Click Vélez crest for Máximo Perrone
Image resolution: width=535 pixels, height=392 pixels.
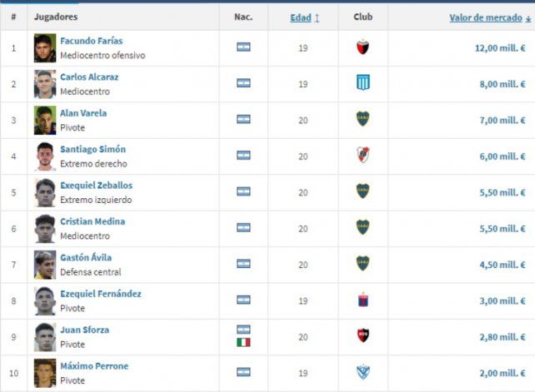click(x=362, y=371)
